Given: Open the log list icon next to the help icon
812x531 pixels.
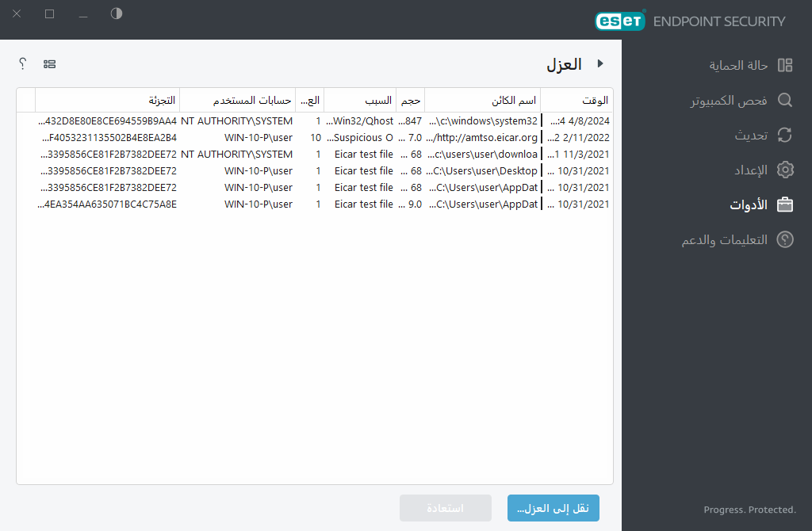Looking at the screenshot, I should click(49, 63).
